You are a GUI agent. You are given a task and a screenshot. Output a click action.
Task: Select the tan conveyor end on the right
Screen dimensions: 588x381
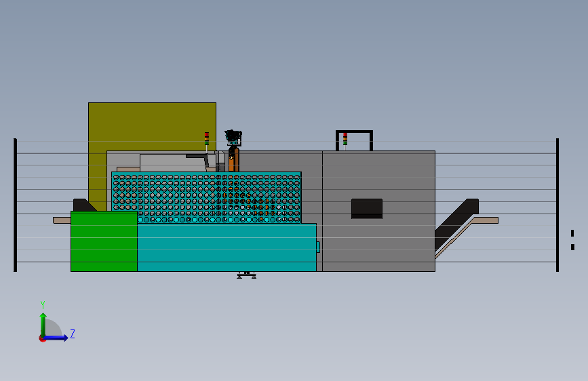click(486, 220)
